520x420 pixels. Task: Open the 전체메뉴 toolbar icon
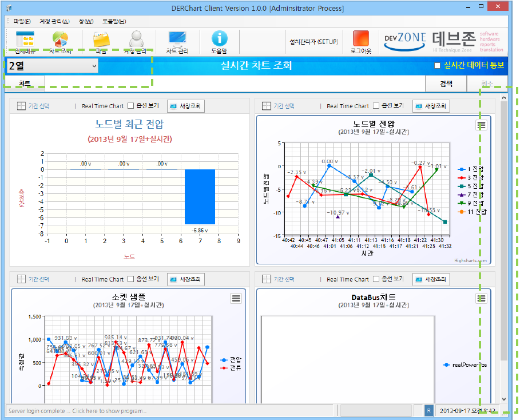point(25,39)
